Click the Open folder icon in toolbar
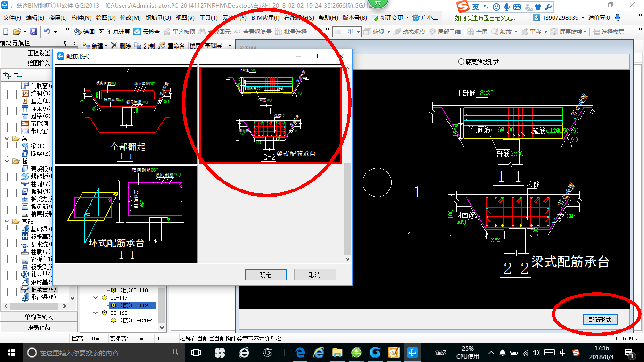The height and width of the screenshot is (362, 644). 17,32
